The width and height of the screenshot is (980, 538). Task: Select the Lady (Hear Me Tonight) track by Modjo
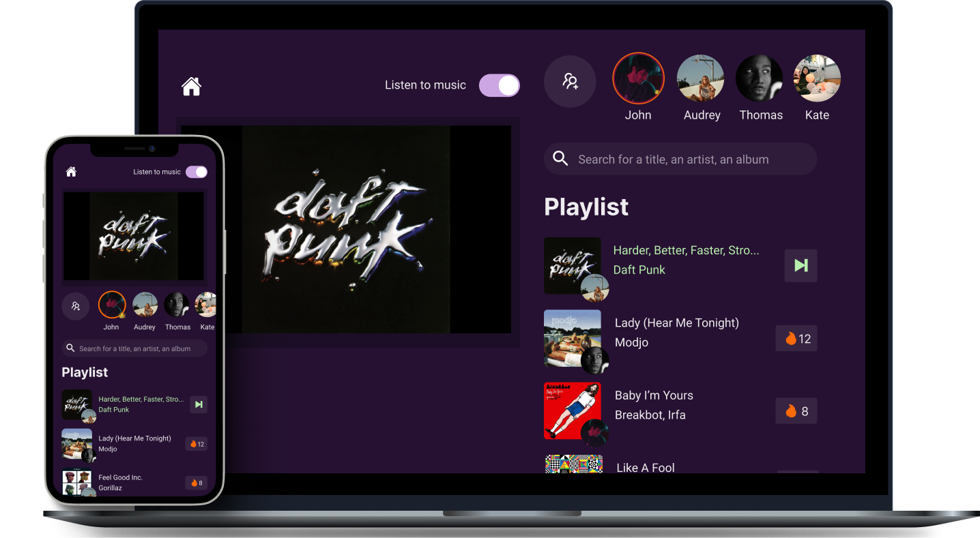676,323
